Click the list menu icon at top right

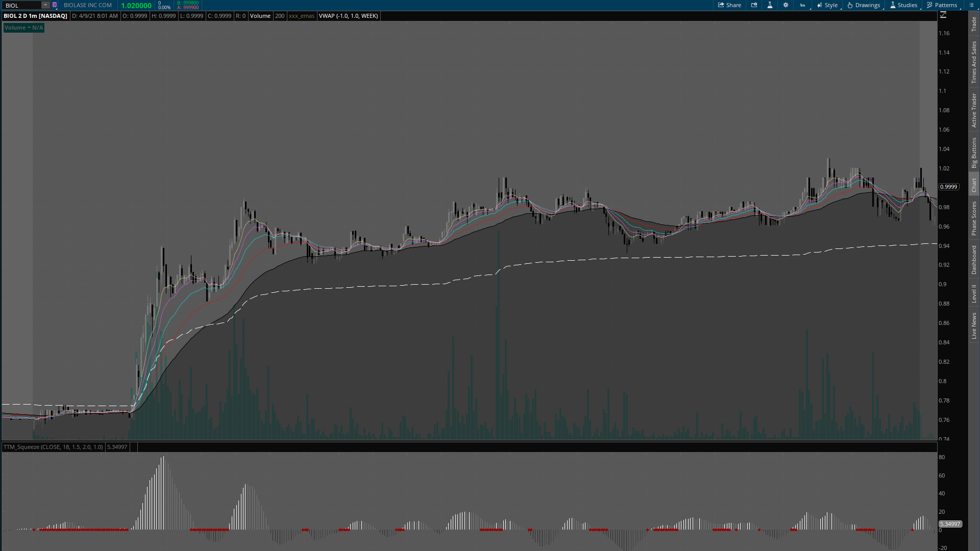click(x=971, y=5)
